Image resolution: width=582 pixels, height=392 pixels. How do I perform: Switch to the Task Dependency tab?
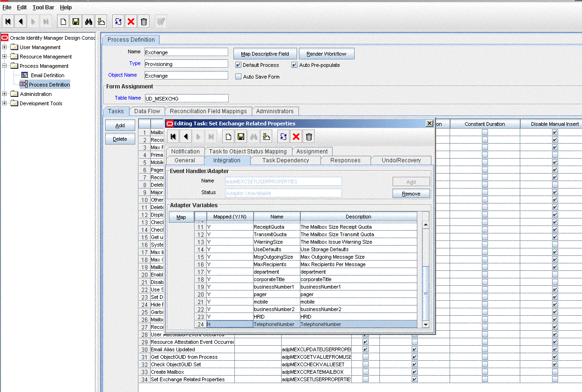pyautogui.click(x=285, y=160)
